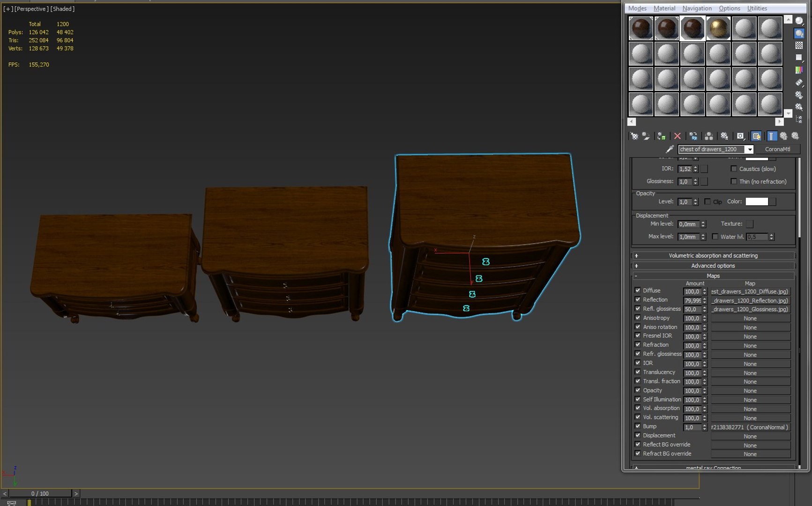Open the material name dropdown
812x506 pixels.
point(749,149)
